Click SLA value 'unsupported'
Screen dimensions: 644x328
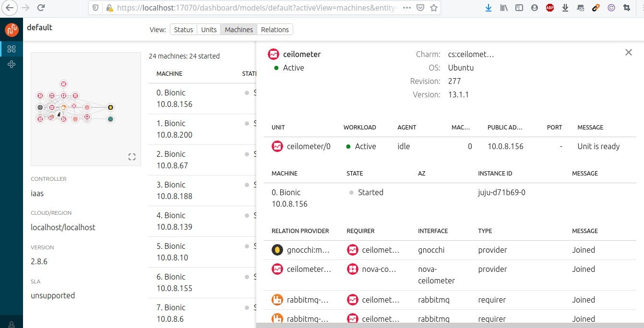point(53,295)
